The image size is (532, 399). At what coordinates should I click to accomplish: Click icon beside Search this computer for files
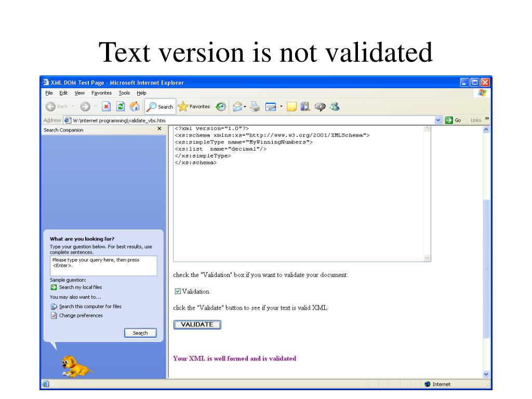[x=54, y=307]
